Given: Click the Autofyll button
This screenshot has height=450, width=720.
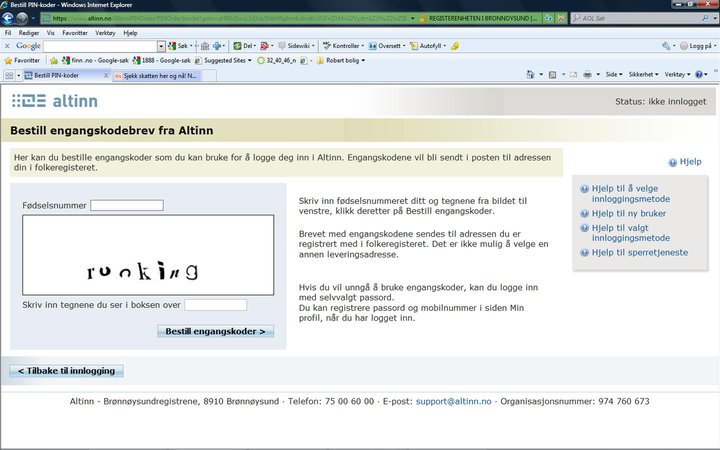Looking at the screenshot, I should (x=426, y=46).
